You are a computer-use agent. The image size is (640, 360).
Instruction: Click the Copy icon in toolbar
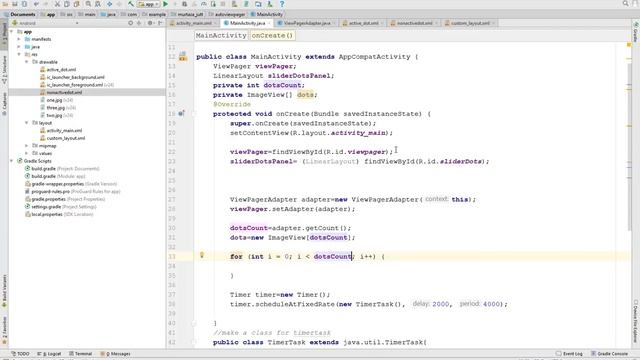(67, 4)
